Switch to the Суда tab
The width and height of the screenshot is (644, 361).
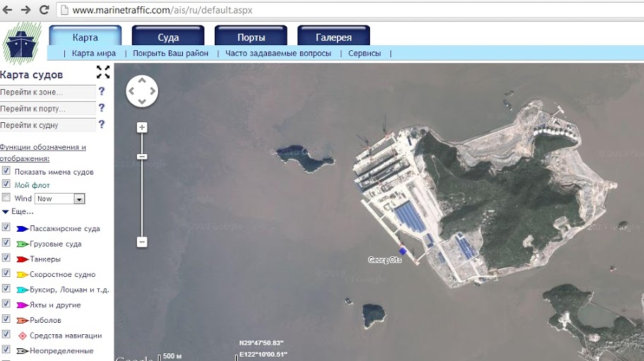pyautogui.click(x=168, y=37)
